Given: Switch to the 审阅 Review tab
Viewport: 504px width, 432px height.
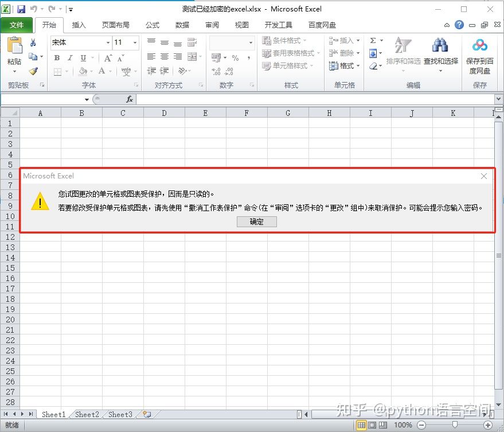Looking at the screenshot, I should [212, 25].
